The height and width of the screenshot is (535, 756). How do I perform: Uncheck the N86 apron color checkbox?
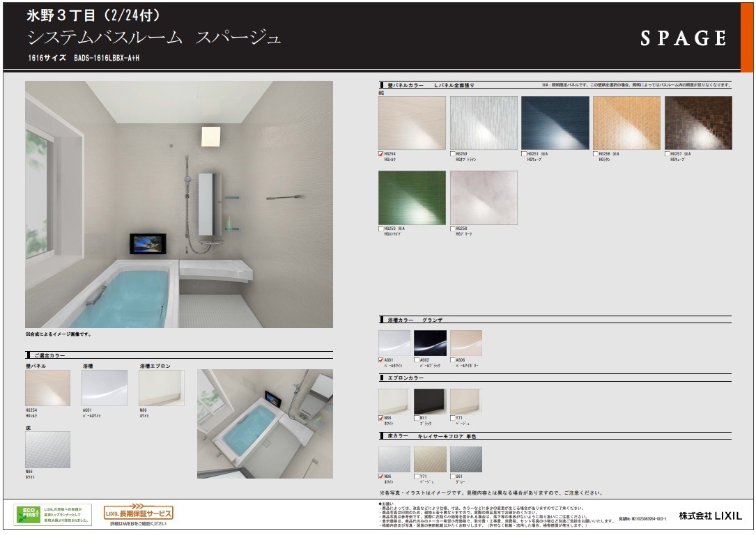381,418
